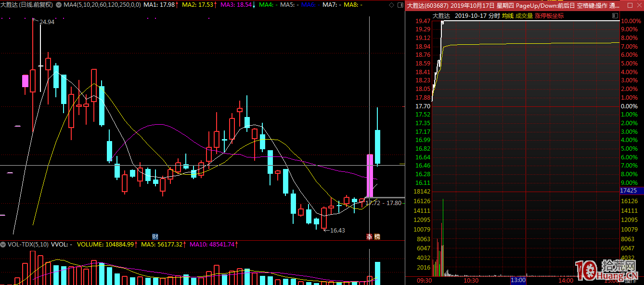Select the MA1: 17.98 moving average label
The width and height of the screenshot is (644, 285).
coord(161,5)
